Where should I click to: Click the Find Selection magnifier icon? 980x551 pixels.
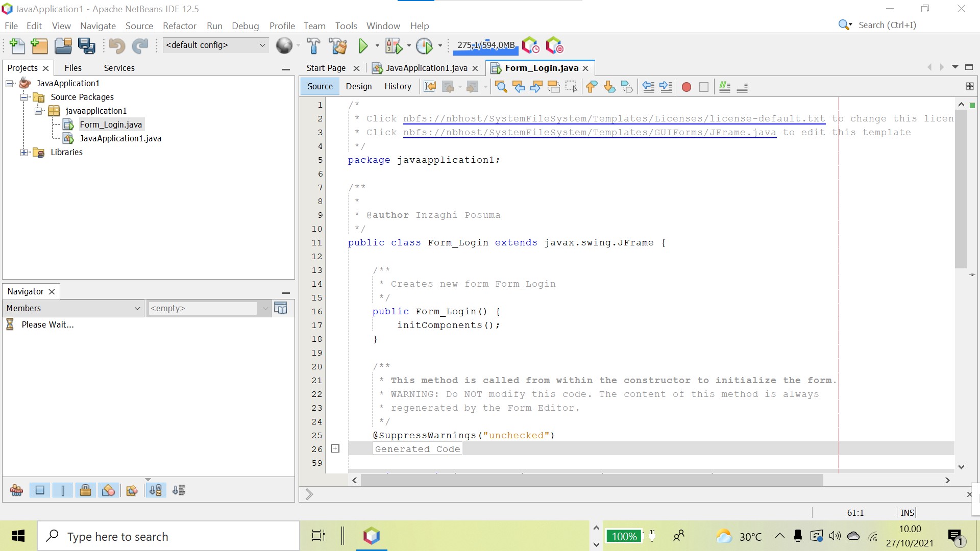click(x=501, y=87)
